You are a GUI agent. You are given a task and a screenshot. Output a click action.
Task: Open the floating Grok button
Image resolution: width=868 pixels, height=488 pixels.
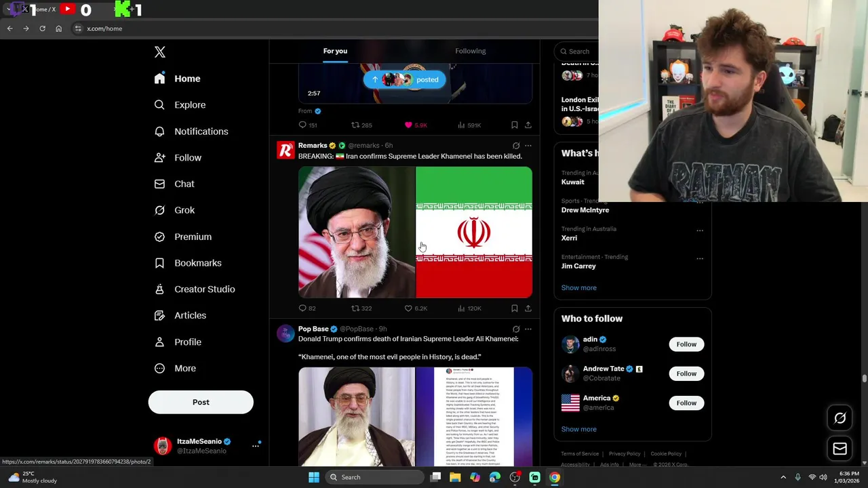840,418
